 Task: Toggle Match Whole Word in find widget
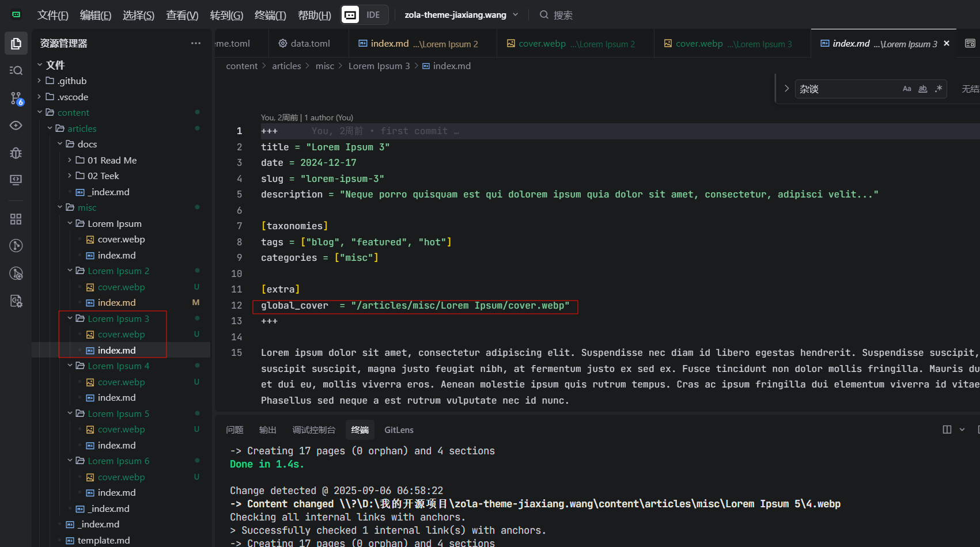click(922, 89)
